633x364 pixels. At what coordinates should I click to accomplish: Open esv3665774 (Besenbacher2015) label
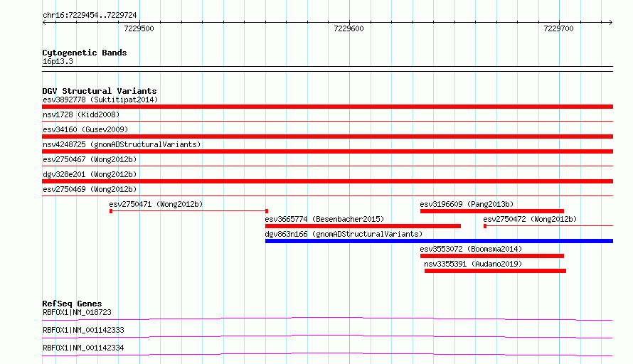(x=324, y=219)
